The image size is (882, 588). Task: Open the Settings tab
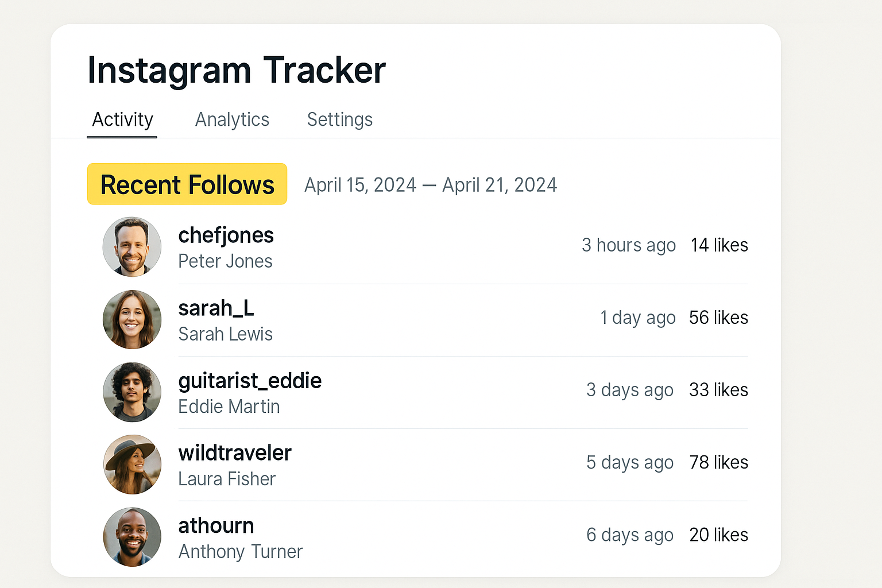pyautogui.click(x=340, y=119)
